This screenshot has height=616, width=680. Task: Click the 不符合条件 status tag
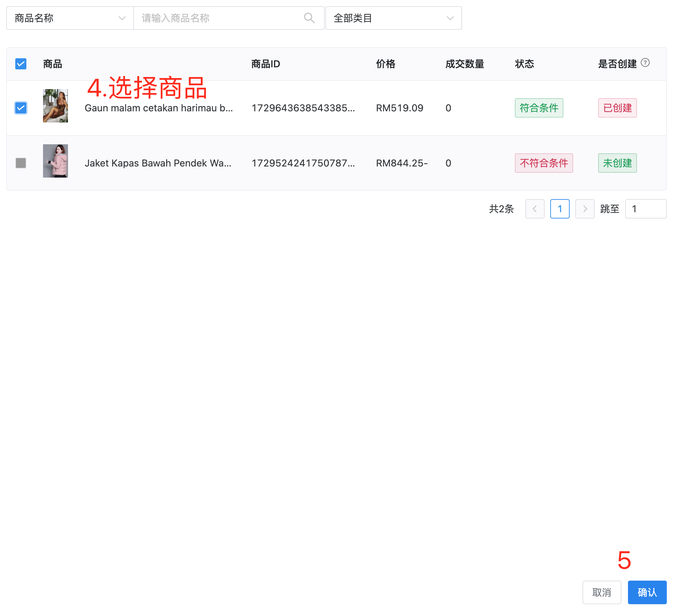pos(544,163)
